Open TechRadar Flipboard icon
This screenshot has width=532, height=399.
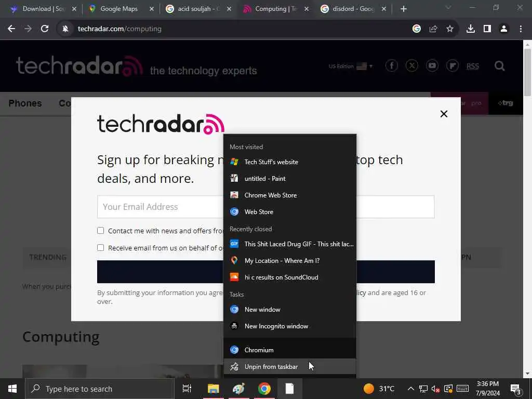[x=453, y=65]
